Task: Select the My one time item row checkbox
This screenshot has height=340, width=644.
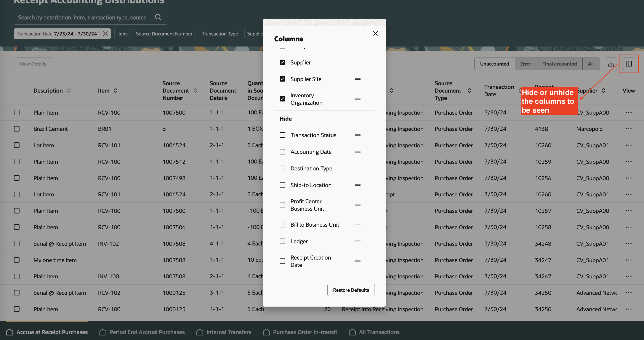Action: (x=17, y=260)
